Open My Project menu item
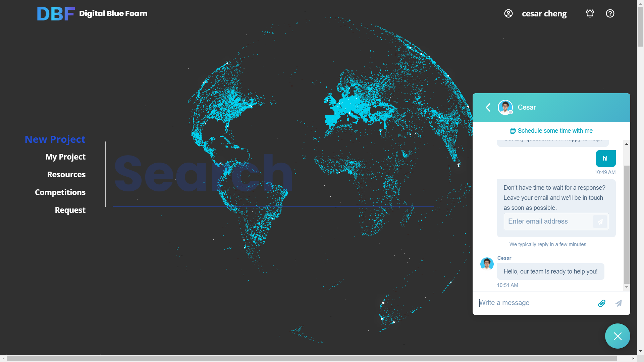Viewport: 644px width, 362px height. click(65, 157)
